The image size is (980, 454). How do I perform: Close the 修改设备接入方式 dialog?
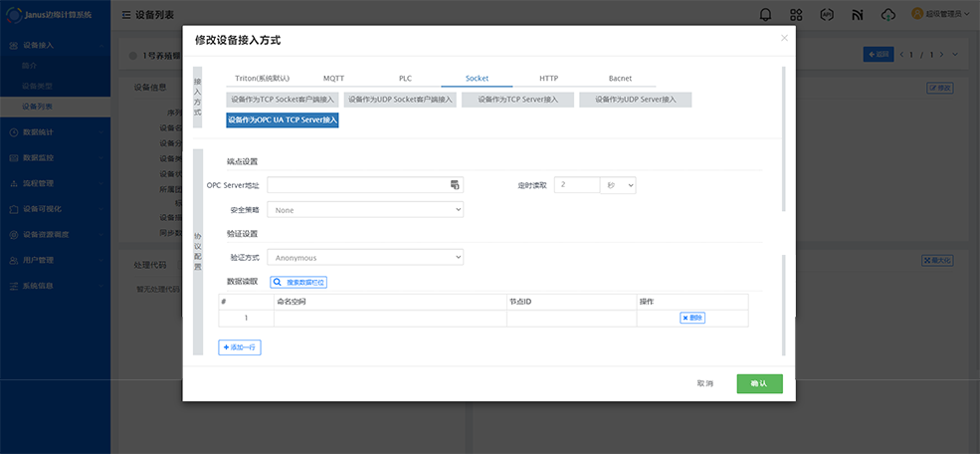tap(784, 38)
